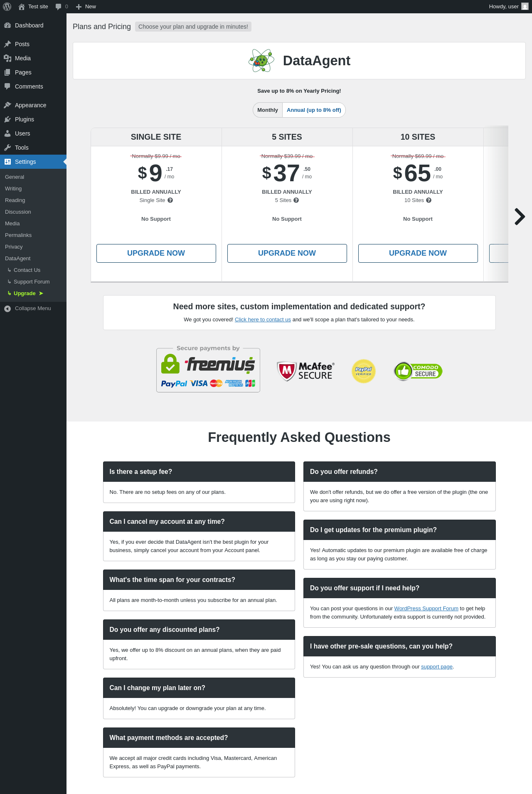532x794 pixels.
Task: Collapse the admin sidebar menu
Action: click(33, 308)
